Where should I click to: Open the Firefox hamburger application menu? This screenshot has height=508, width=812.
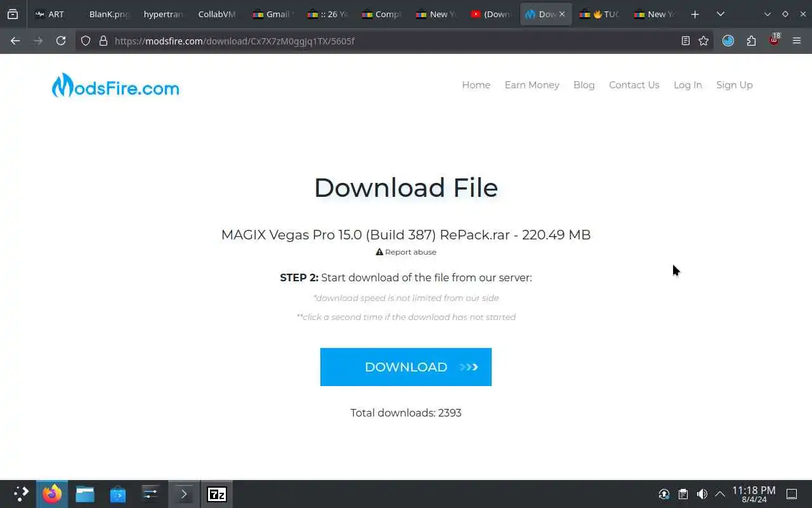[797, 41]
